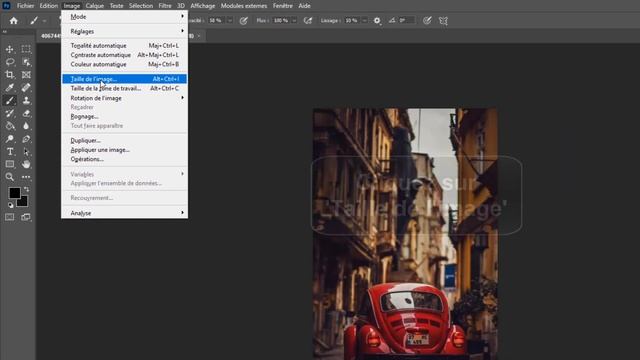Select the Lasso tool
This screenshot has height=360, width=640.
click(9, 62)
